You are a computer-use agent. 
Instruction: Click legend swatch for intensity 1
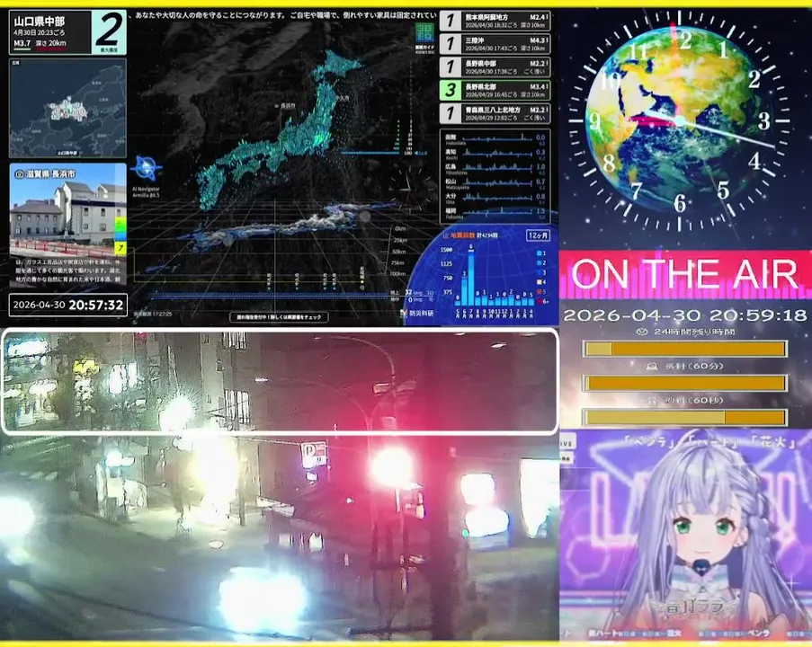click(539, 253)
